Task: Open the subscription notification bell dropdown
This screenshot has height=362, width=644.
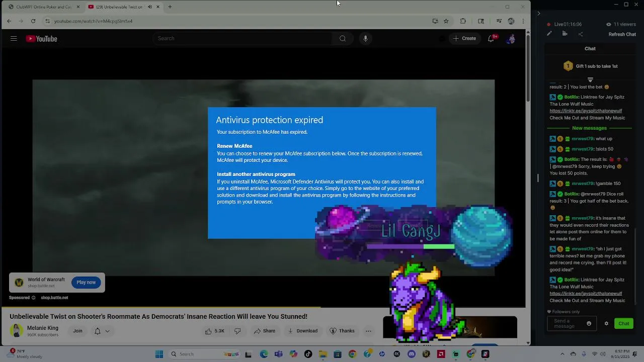Action: 102,331
